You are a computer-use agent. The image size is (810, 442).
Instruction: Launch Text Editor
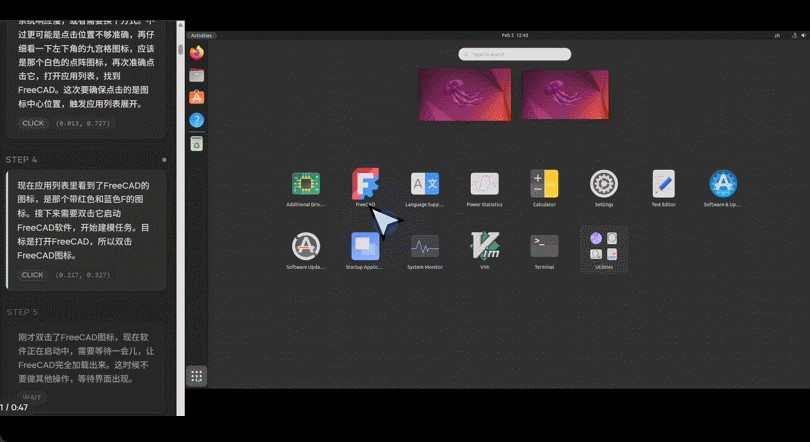tap(663, 184)
